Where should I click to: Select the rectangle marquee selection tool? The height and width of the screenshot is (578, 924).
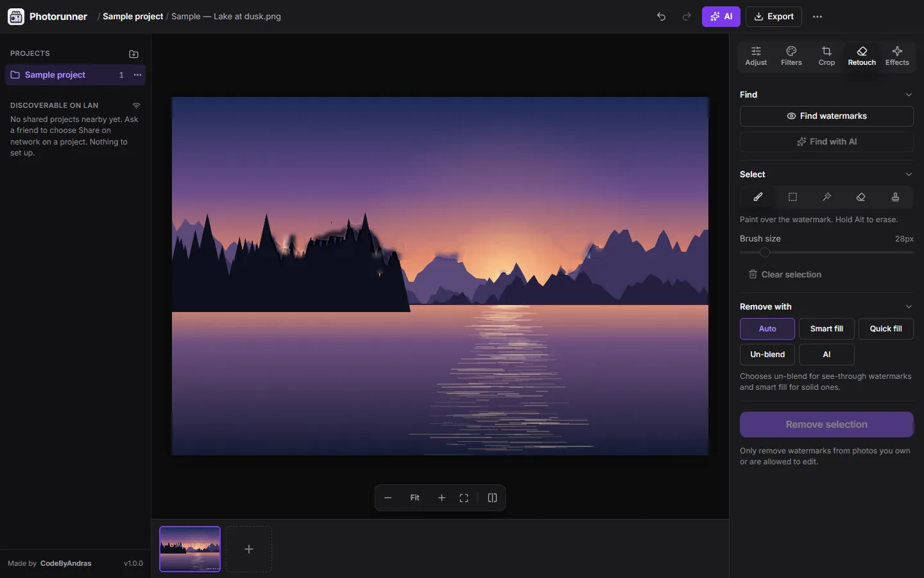tap(792, 197)
